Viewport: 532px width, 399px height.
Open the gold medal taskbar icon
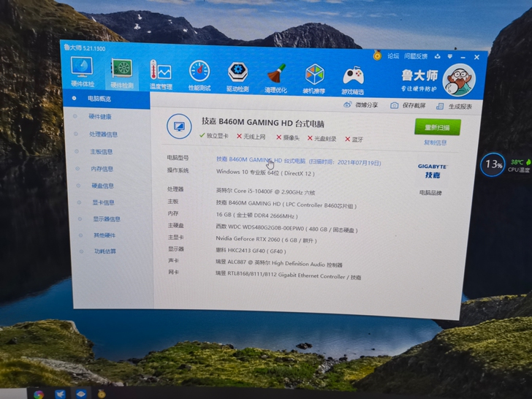(102, 394)
